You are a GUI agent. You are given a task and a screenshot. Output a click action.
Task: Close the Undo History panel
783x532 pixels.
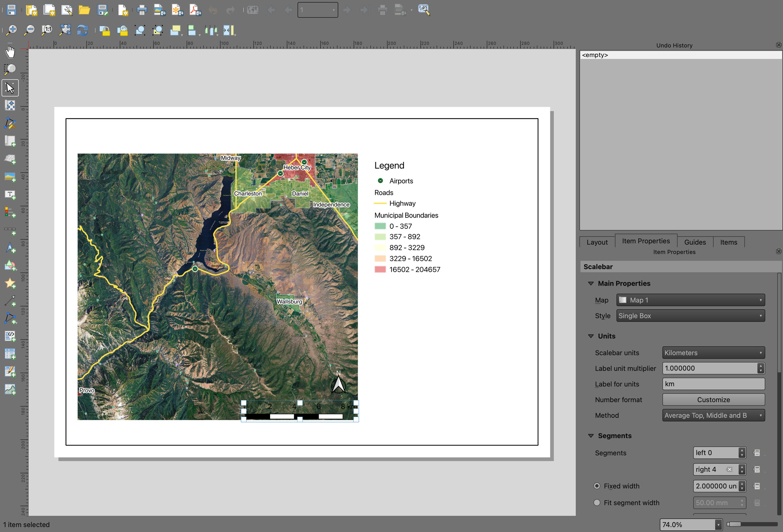778,45
